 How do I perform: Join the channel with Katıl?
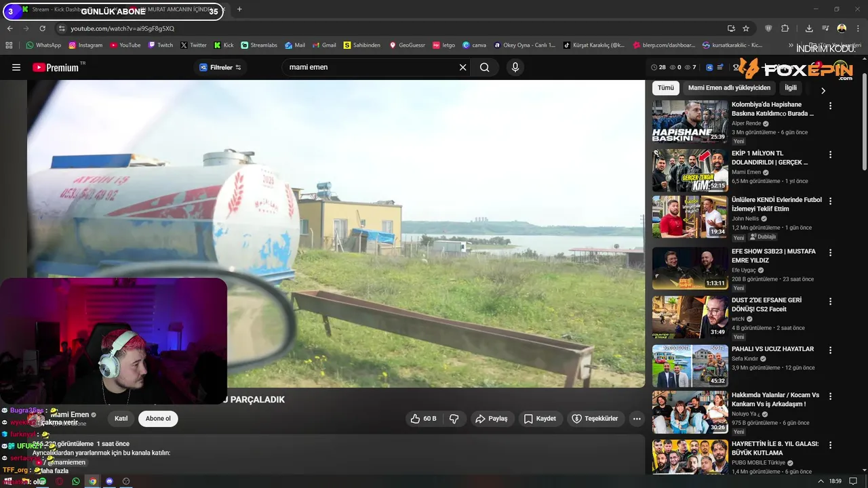pos(121,419)
